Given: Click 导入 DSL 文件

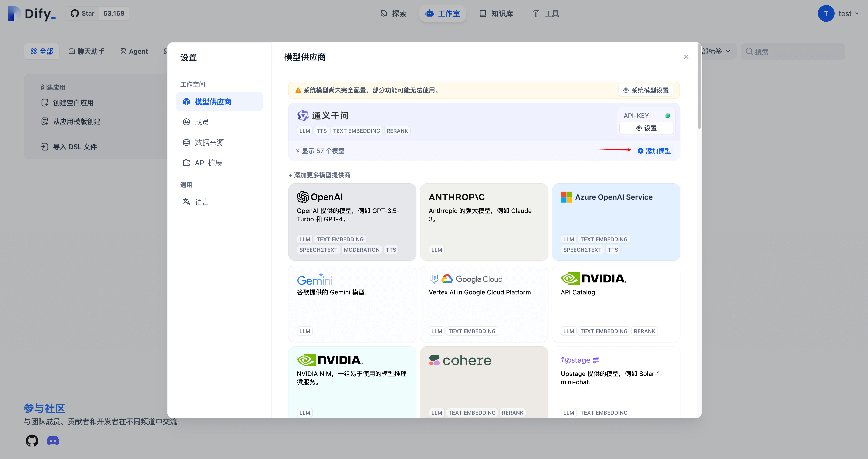Looking at the screenshot, I should (x=69, y=147).
